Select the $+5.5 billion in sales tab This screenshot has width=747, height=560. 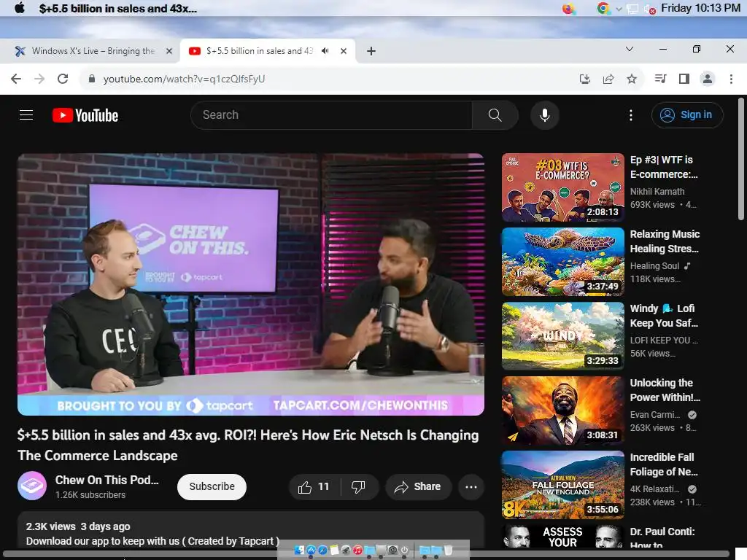(260, 51)
